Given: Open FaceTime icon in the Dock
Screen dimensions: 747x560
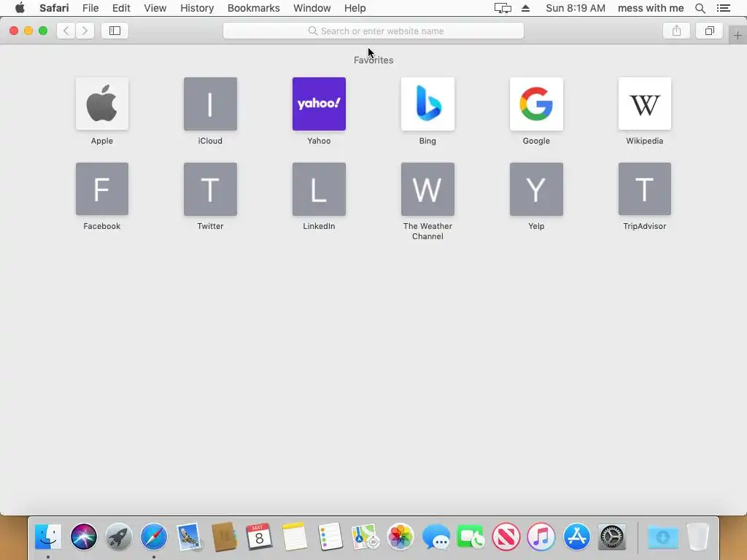Looking at the screenshot, I should click(471, 537).
